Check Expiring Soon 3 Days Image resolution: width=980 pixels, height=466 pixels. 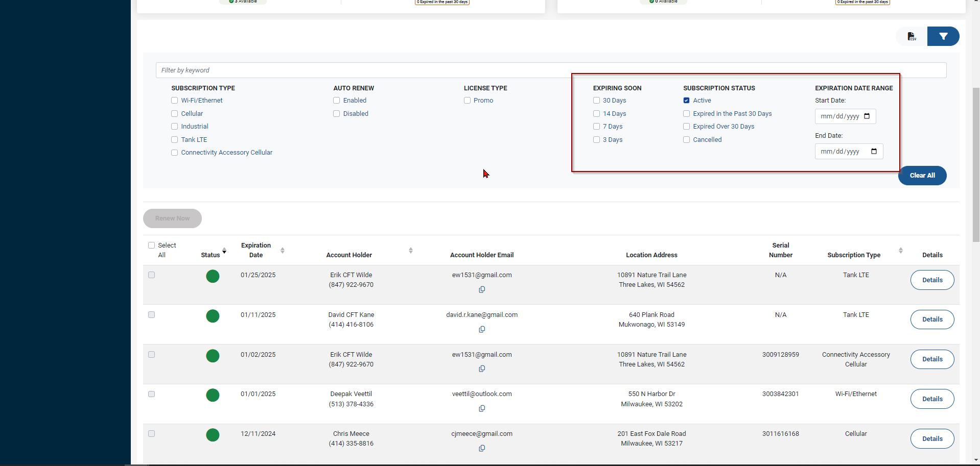(596, 140)
